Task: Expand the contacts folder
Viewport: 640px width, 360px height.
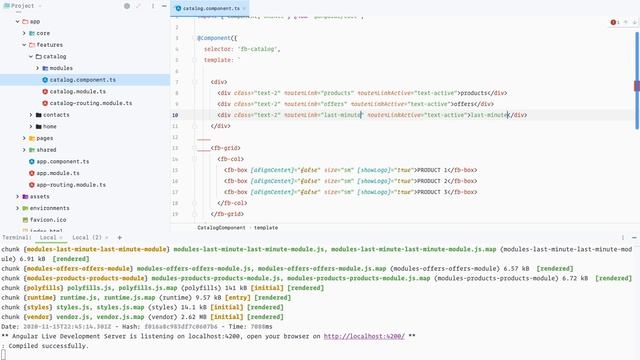Action: click(x=31, y=115)
